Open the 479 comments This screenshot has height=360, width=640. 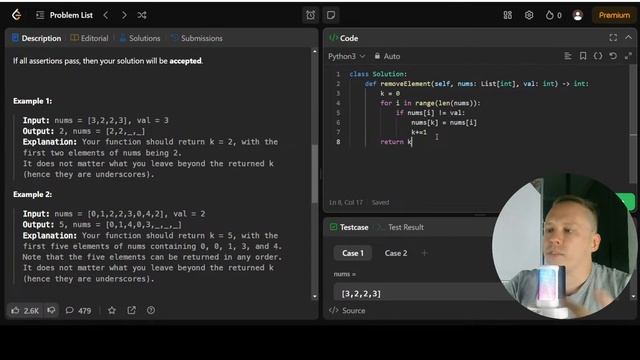78,311
